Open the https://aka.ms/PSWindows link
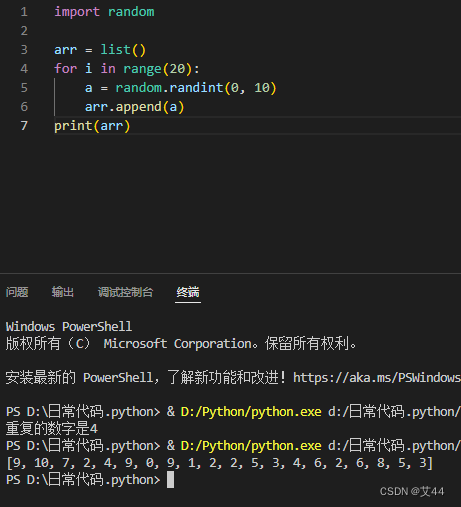 click(x=377, y=378)
